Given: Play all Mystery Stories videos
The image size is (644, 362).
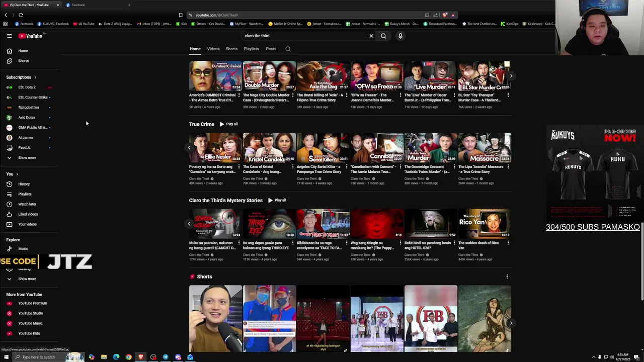Looking at the screenshot, I should 277,200.
